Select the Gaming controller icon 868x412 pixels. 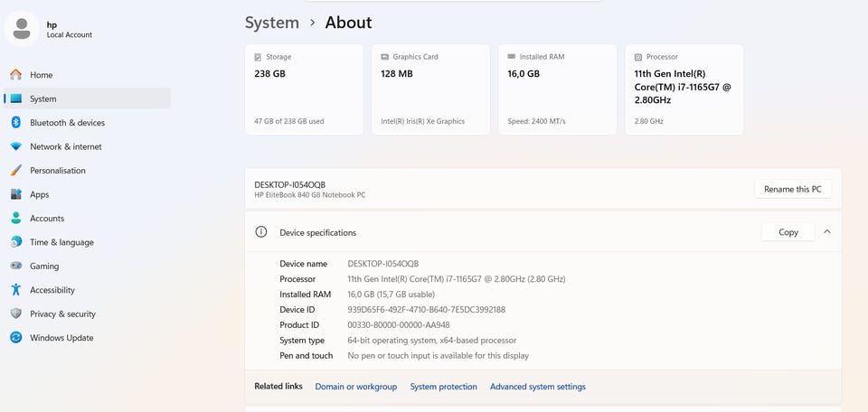[x=16, y=266]
